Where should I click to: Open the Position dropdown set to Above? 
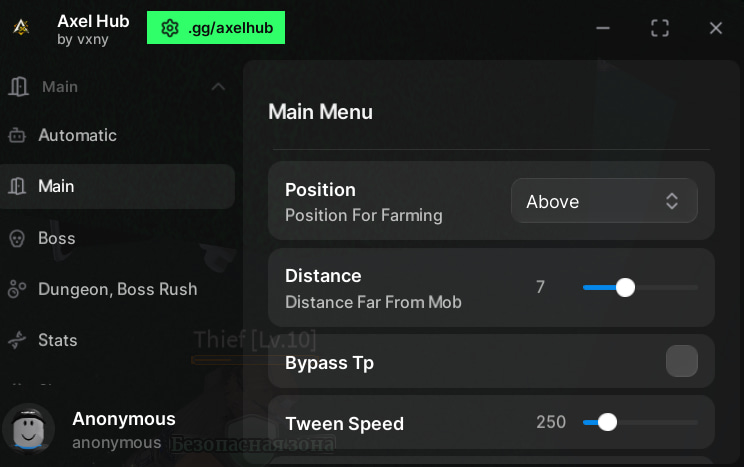(x=604, y=201)
